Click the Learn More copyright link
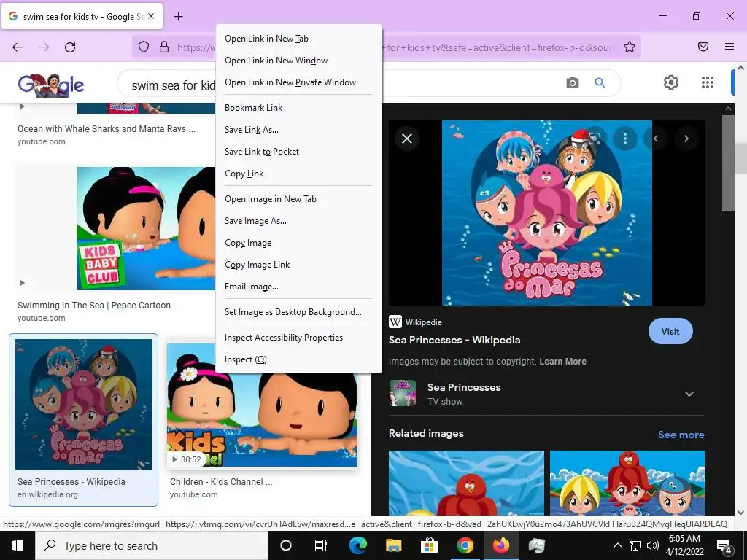Viewport: 747px width, 560px height. (x=562, y=362)
